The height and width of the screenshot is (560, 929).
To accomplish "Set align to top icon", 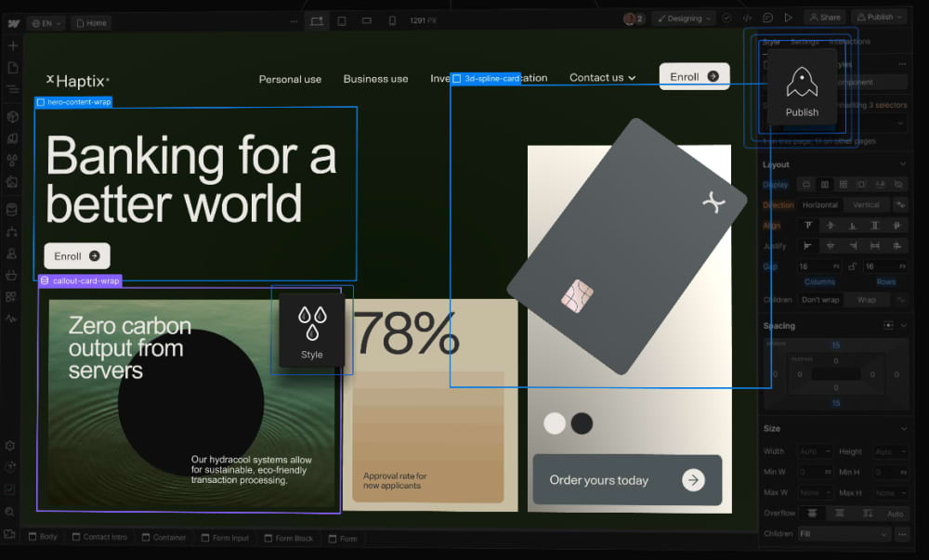I will pos(808,226).
